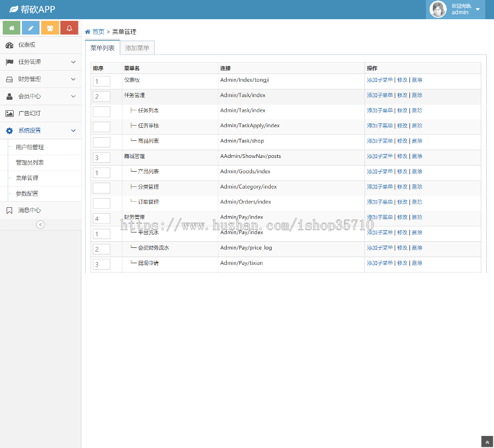Click 添加子菜单 link for the 仪表板 row
494x448 pixels.
380,80
